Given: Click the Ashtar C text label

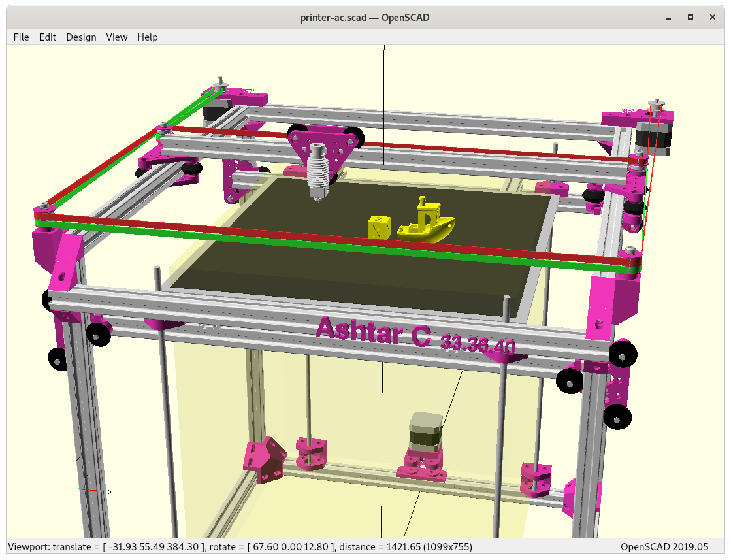Looking at the screenshot, I should coord(372,331).
